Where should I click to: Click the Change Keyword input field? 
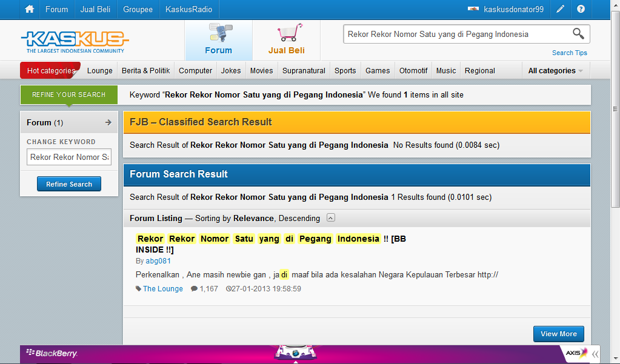click(69, 157)
